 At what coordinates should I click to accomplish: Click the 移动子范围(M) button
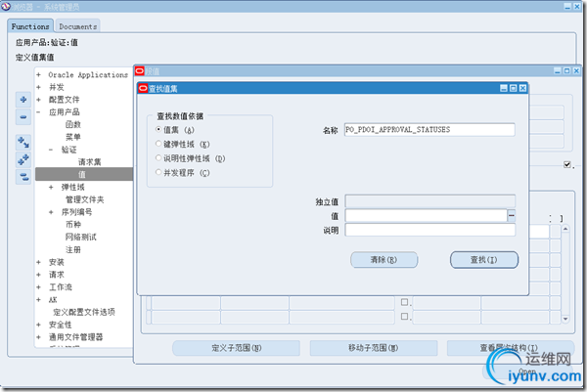pyautogui.click(x=374, y=348)
